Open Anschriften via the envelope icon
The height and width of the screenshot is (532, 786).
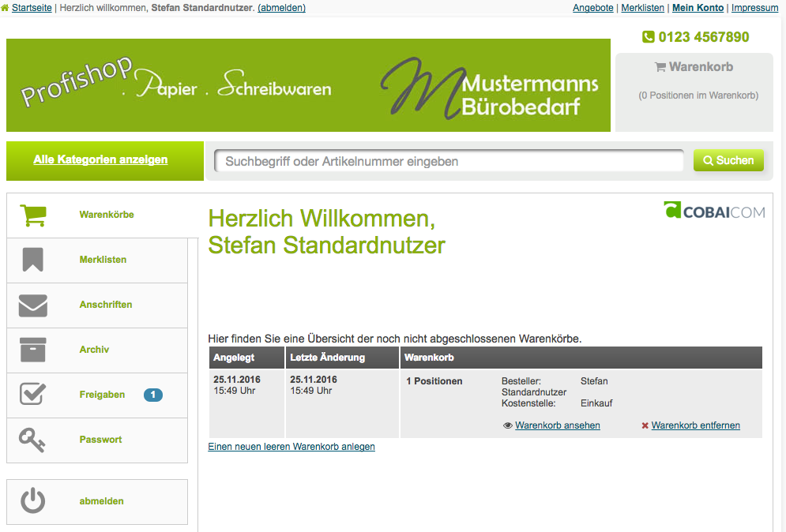click(32, 304)
